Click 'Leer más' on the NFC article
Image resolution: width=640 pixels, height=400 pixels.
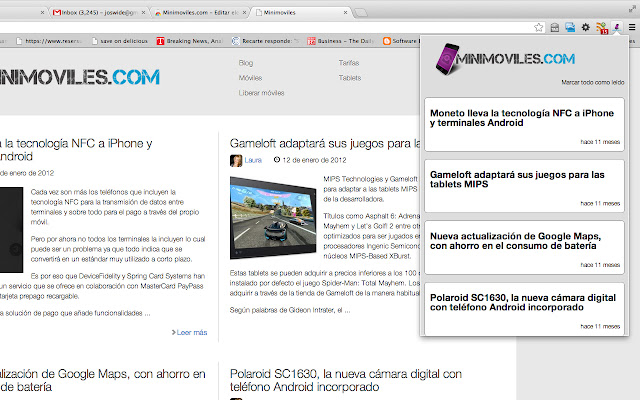point(189,332)
